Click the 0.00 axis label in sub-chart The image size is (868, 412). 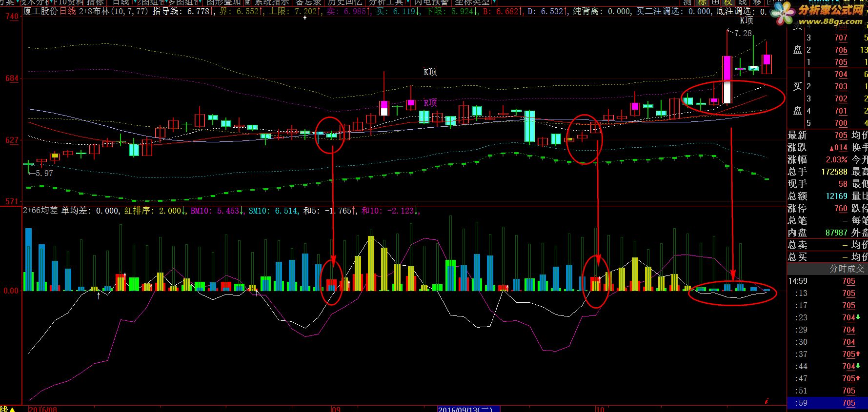click(x=10, y=291)
